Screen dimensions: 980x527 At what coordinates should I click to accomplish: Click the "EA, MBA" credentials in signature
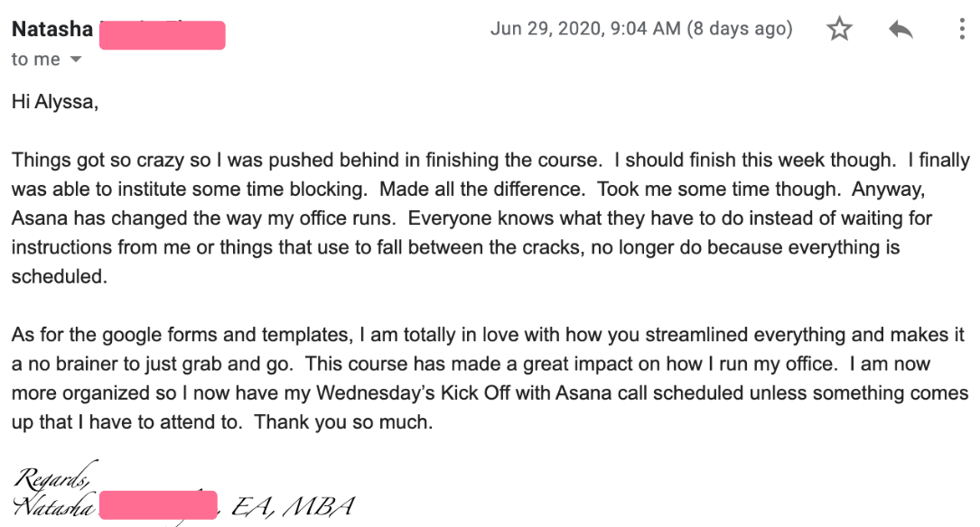click(x=292, y=506)
